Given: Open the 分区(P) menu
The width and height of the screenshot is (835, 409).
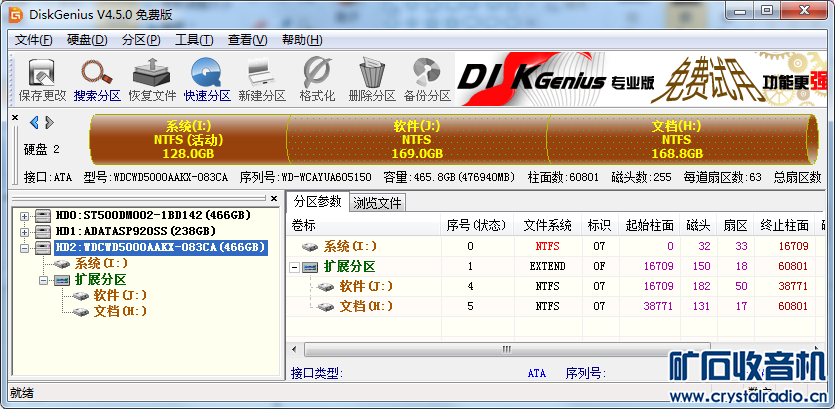Looking at the screenshot, I should coord(141,40).
